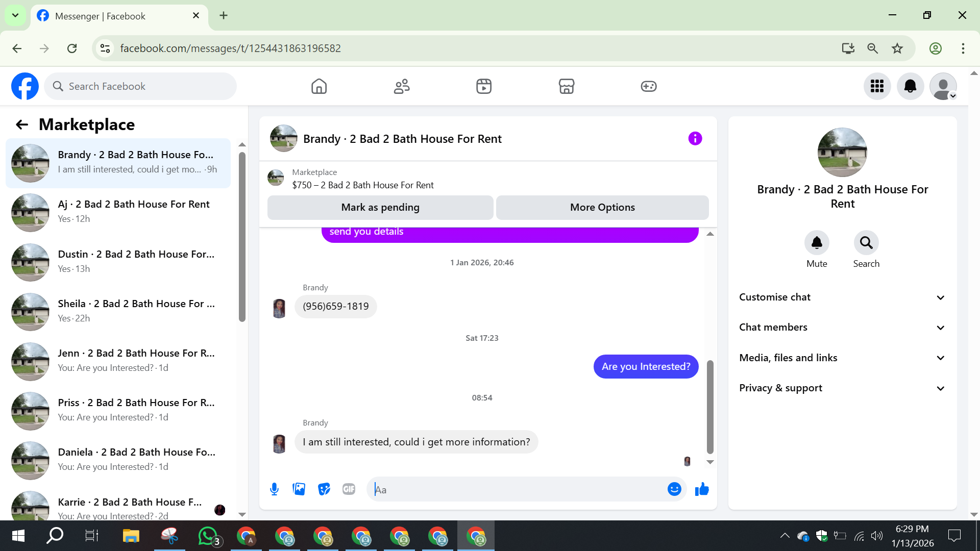This screenshot has width=980, height=551.
Task: Click the More Options button
Action: click(602, 208)
